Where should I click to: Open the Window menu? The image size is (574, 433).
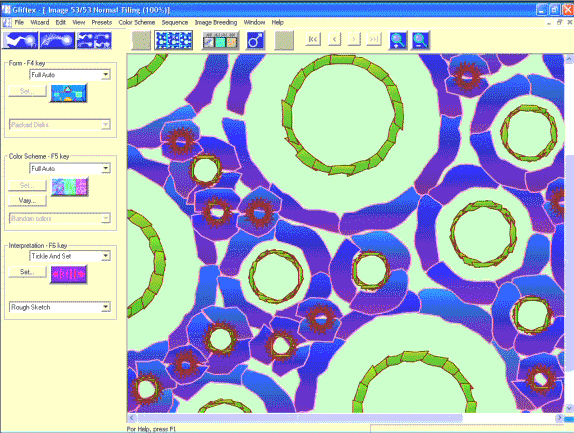click(x=254, y=22)
